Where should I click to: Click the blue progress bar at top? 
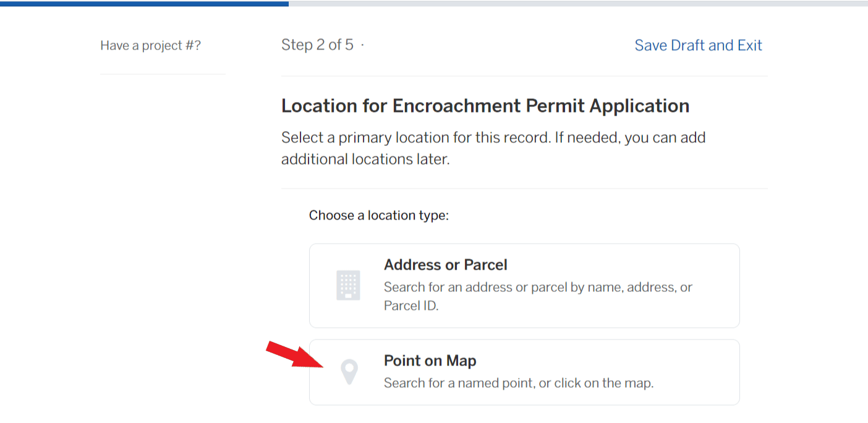coord(143,4)
